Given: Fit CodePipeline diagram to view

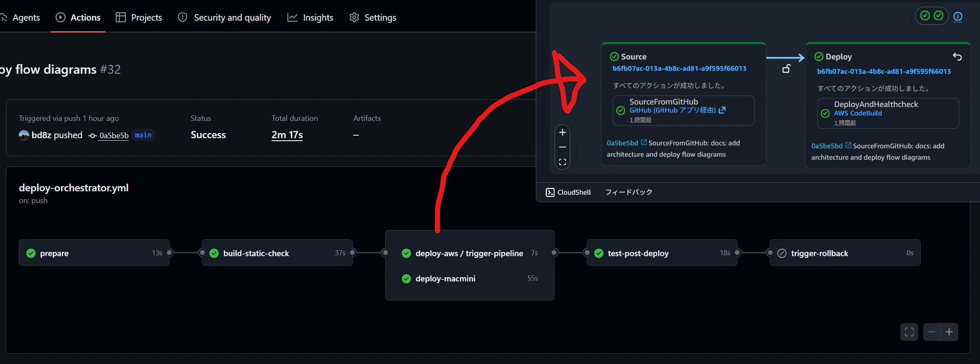Looking at the screenshot, I should [x=563, y=162].
